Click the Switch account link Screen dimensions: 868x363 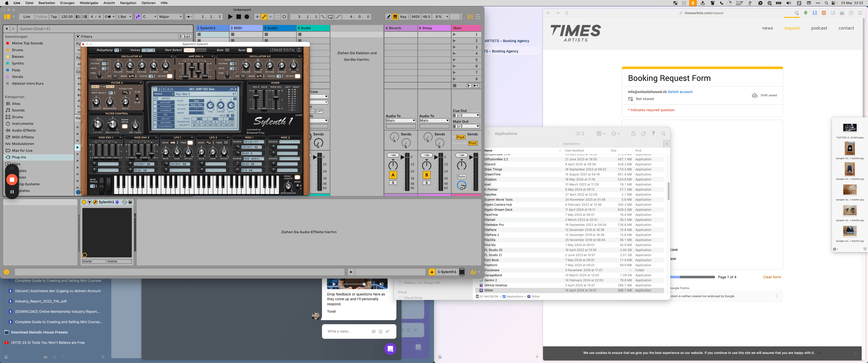[680, 92]
